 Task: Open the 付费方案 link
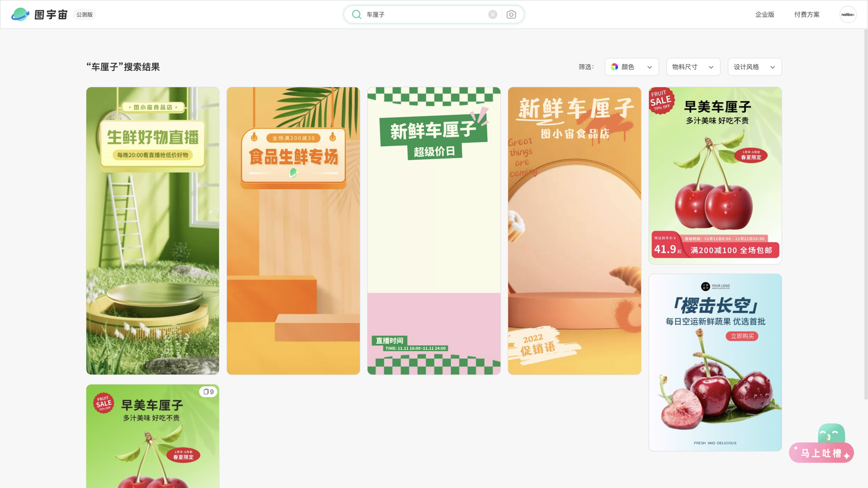[807, 14]
